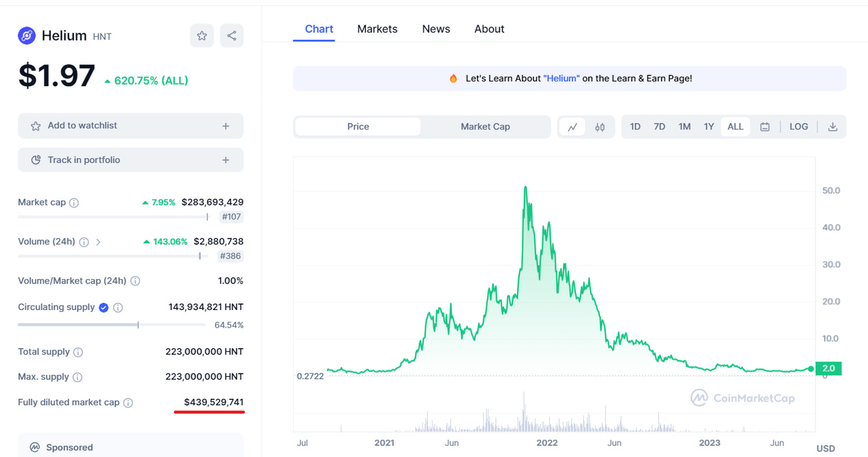Click the Fully diluted market cap info icon
This screenshot has height=457, width=868.
pos(128,403)
